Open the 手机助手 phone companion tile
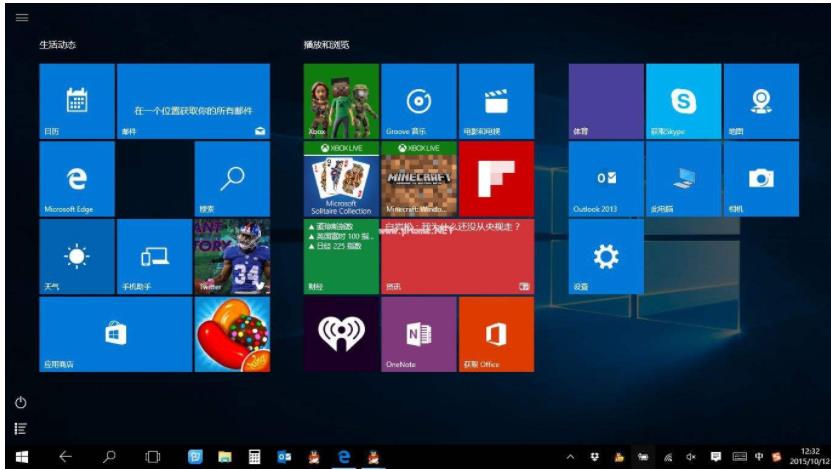This screenshot has height=470, width=831. click(x=154, y=256)
